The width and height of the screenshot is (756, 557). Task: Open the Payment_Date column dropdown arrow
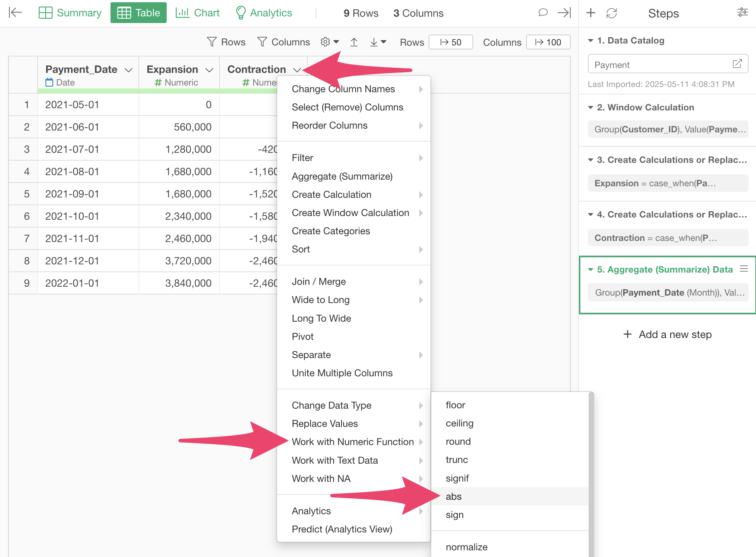pyautogui.click(x=129, y=70)
